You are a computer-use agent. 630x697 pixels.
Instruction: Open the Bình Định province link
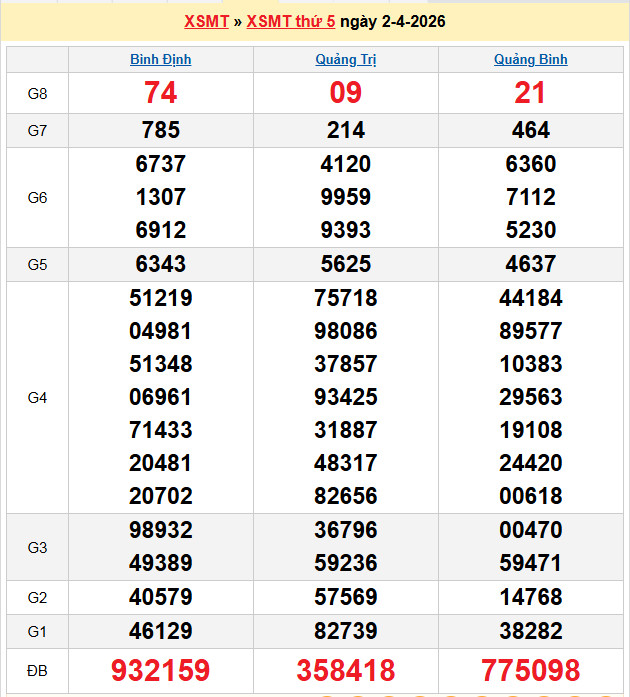(x=161, y=59)
